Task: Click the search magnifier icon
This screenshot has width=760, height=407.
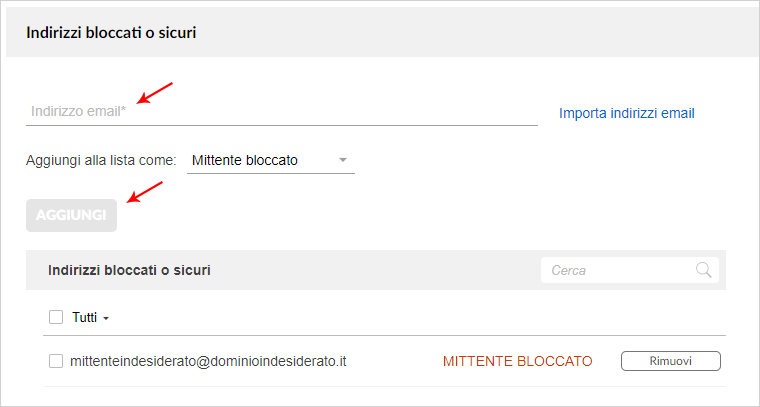Action: coord(703,270)
